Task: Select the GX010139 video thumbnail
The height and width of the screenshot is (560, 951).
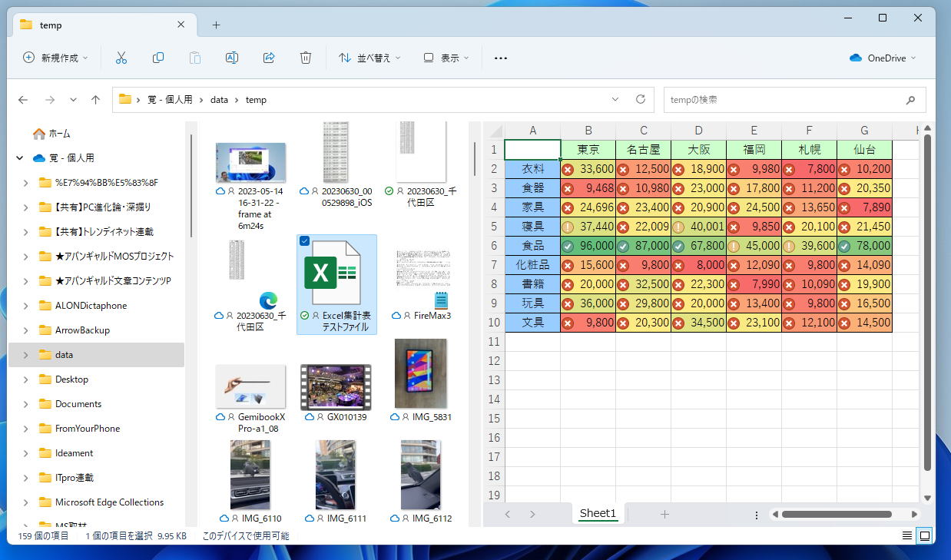Action: click(x=336, y=387)
